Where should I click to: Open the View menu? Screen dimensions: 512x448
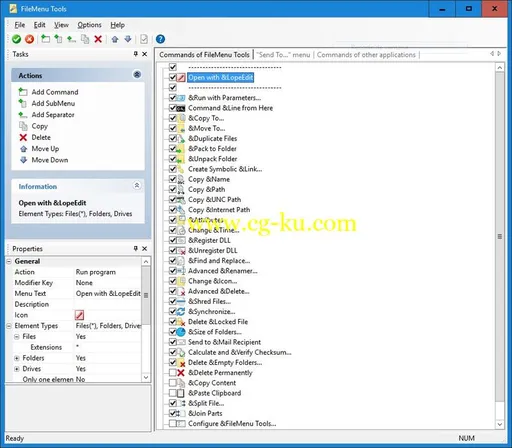point(61,25)
